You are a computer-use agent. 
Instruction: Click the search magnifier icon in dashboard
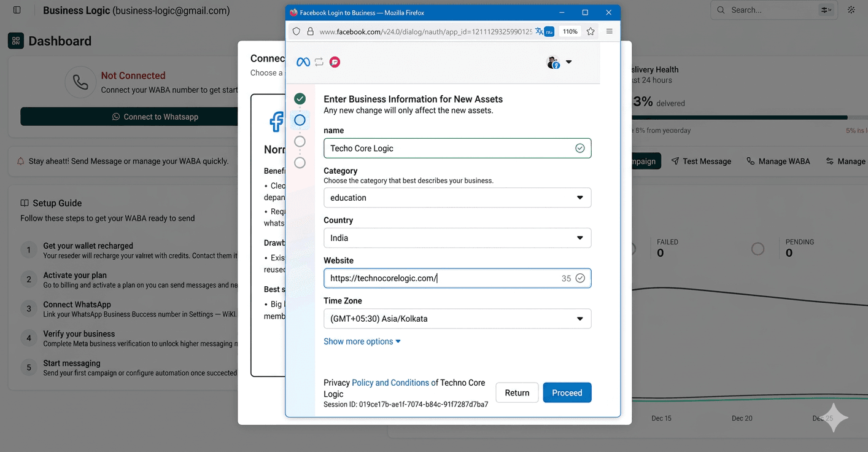(721, 10)
